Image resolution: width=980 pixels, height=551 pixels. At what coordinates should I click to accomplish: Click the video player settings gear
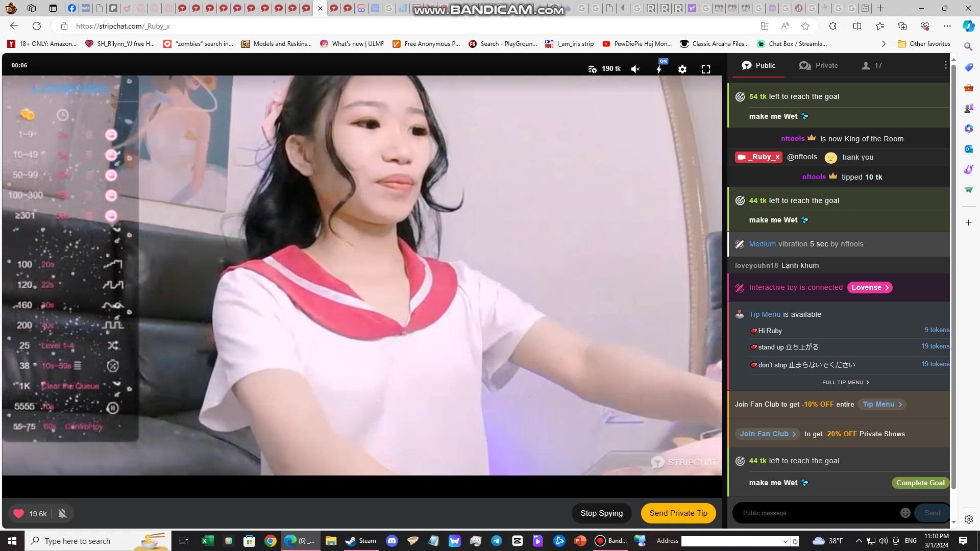tap(682, 69)
